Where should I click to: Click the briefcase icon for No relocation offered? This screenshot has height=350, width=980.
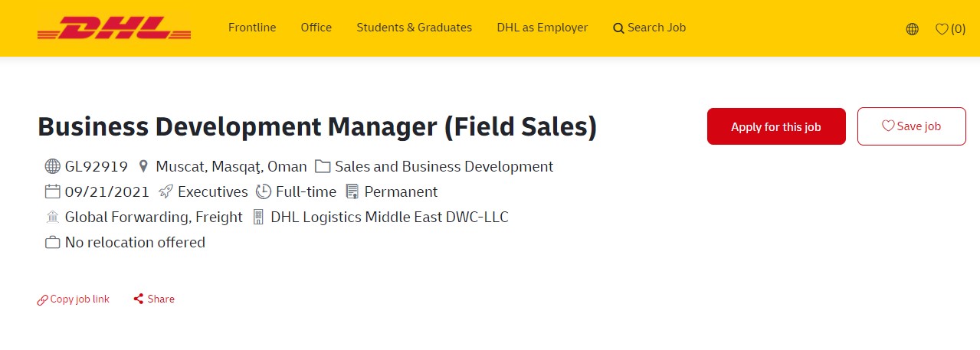(x=52, y=242)
